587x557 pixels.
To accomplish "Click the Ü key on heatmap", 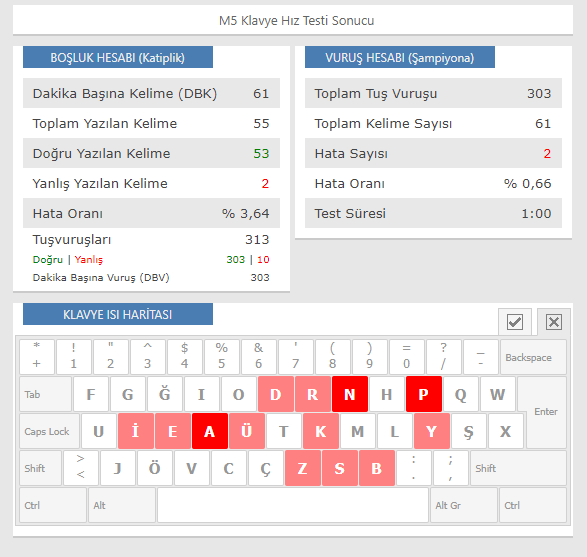I will [247, 431].
